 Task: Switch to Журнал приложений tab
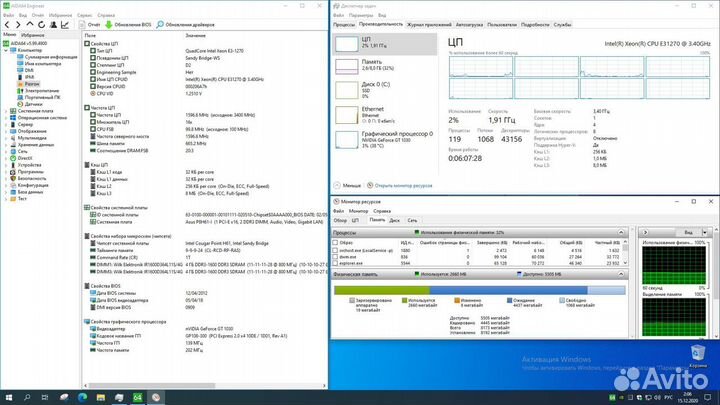pos(429,25)
